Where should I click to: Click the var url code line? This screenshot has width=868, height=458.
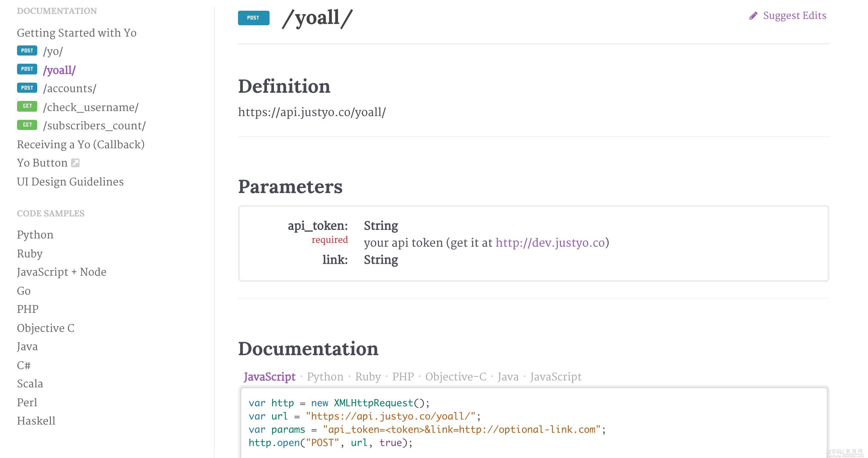tap(365, 417)
